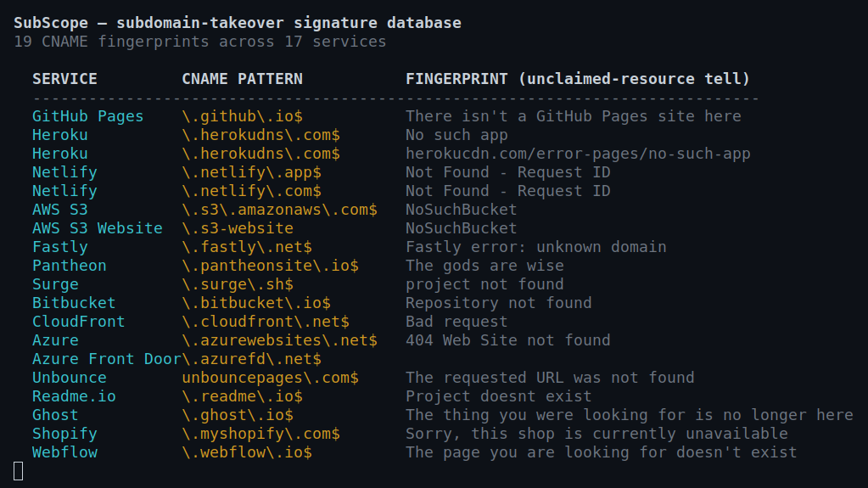Click the 'Shopify' service name
The height and width of the screenshot is (488, 868).
coord(64,434)
